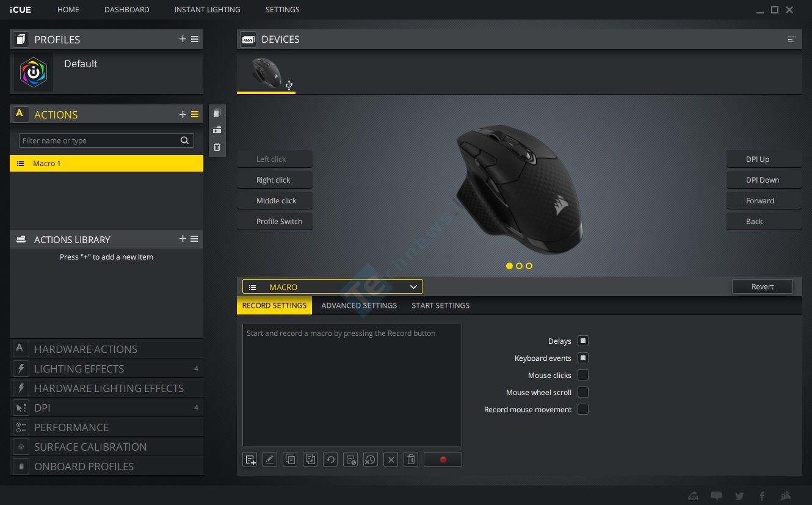Toggle the Keyboard events checkbox
812x505 pixels.
[583, 358]
